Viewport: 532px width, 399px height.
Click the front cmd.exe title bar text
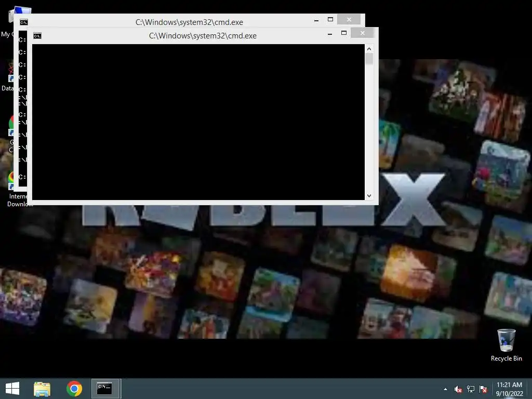[203, 36]
